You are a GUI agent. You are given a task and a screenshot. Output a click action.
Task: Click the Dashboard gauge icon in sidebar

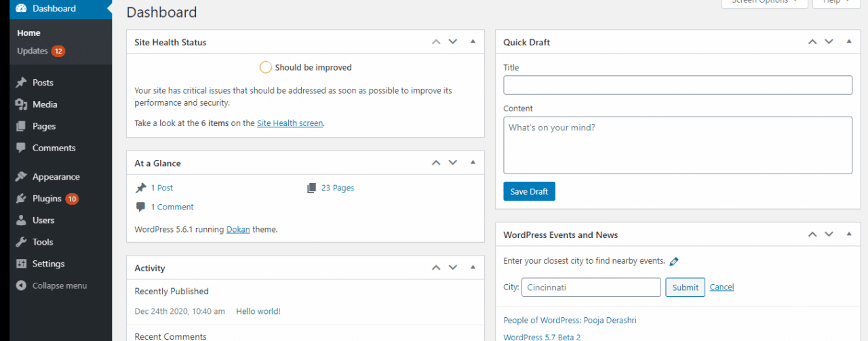click(x=21, y=9)
